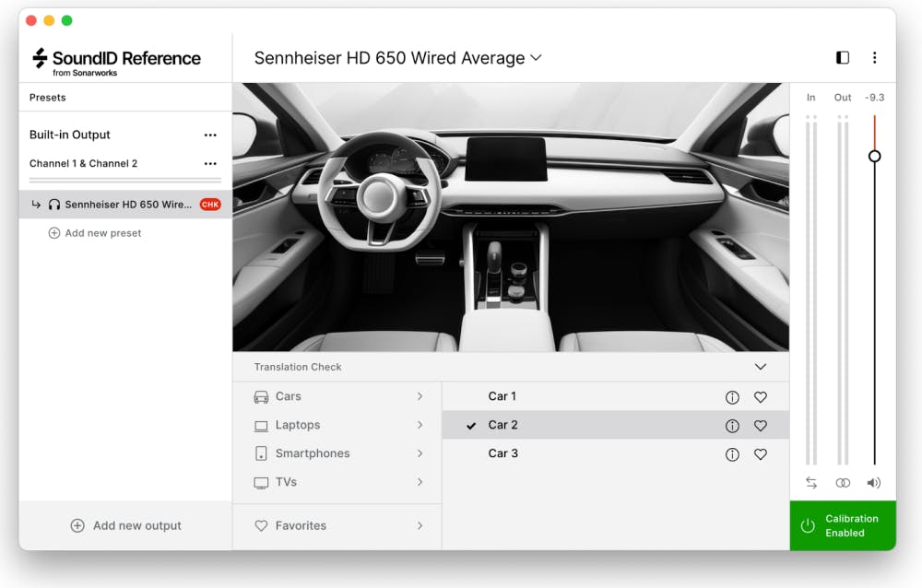The width and height of the screenshot is (922, 588).
Task: Click the phone icon next to Smartphones
Action: (x=261, y=453)
